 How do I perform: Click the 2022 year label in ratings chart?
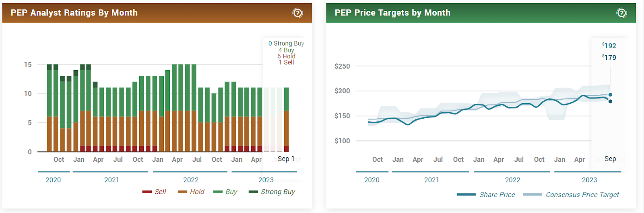tap(191, 180)
